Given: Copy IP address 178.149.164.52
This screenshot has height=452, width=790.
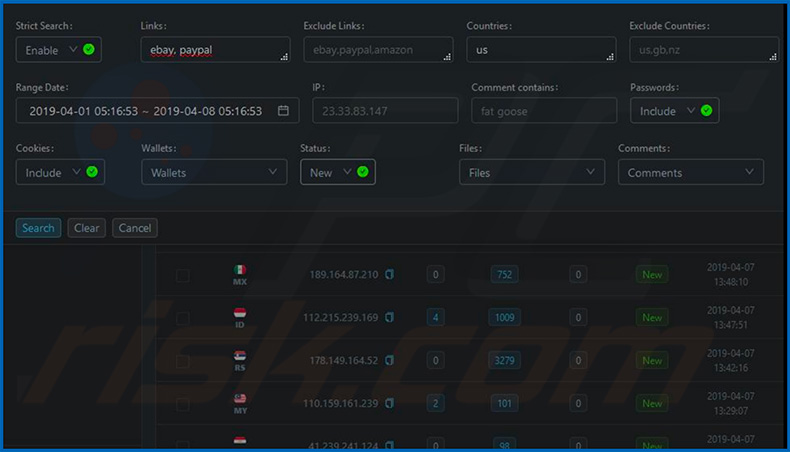Looking at the screenshot, I should point(390,361).
